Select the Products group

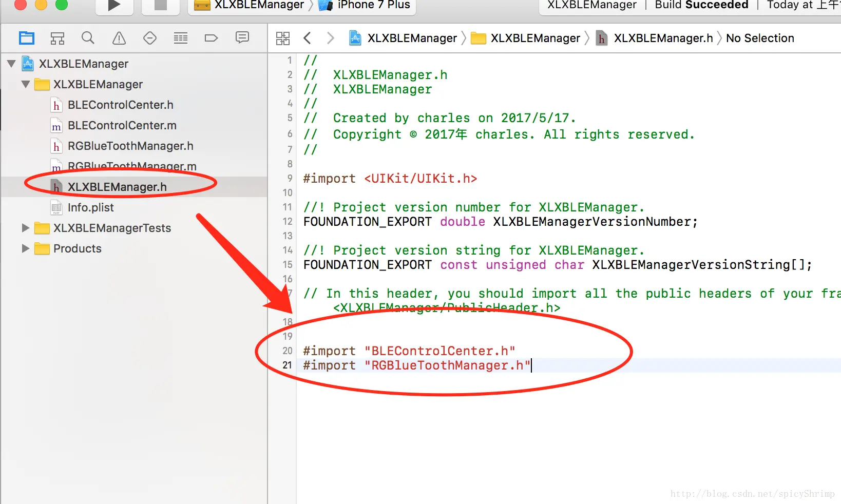(78, 248)
